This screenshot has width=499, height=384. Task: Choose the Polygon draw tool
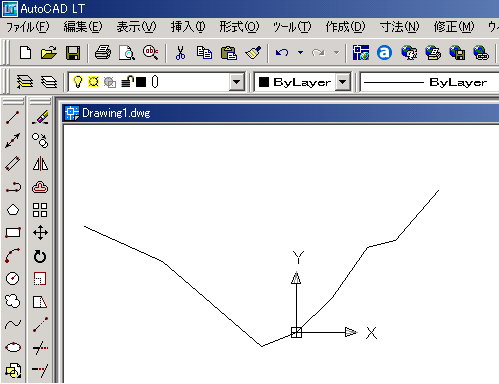(13, 210)
